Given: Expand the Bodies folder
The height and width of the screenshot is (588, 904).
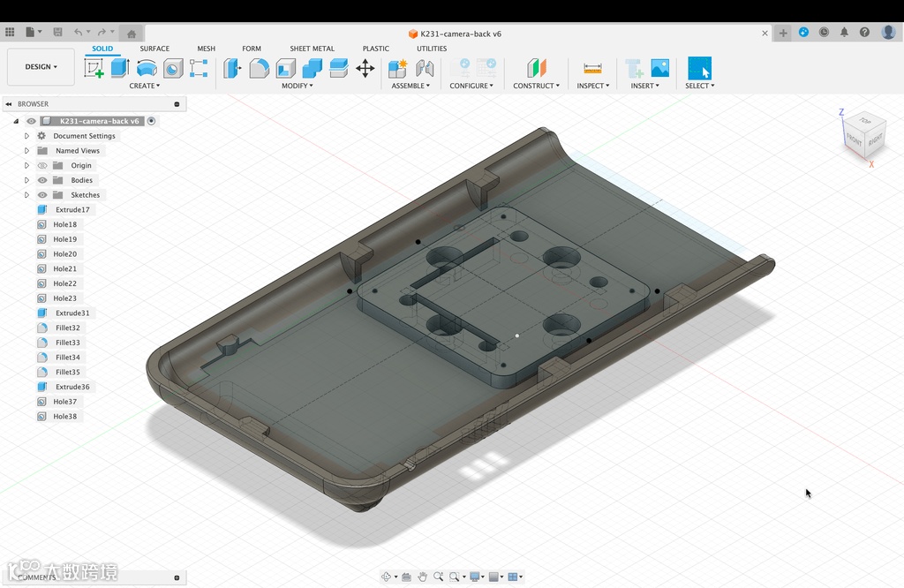Looking at the screenshot, I should (x=26, y=180).
